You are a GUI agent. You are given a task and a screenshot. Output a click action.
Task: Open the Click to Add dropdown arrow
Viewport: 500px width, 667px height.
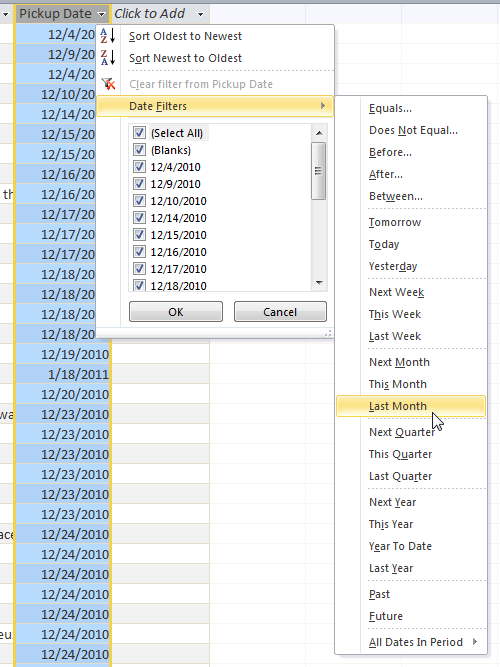(200, 14)
